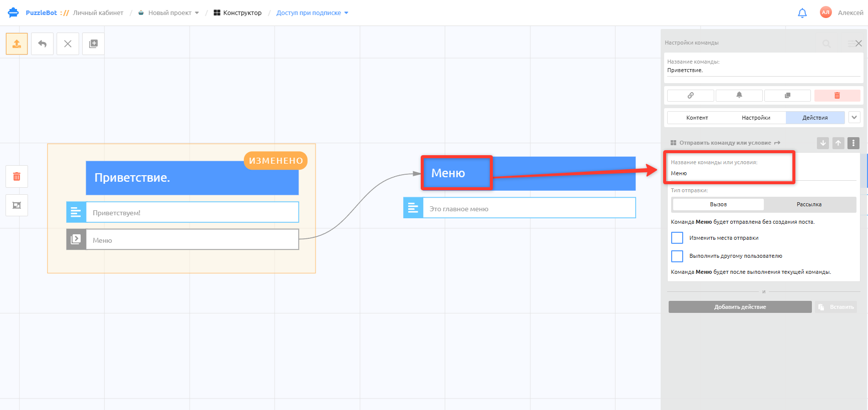Click the add new block icon

pos(93,44)
